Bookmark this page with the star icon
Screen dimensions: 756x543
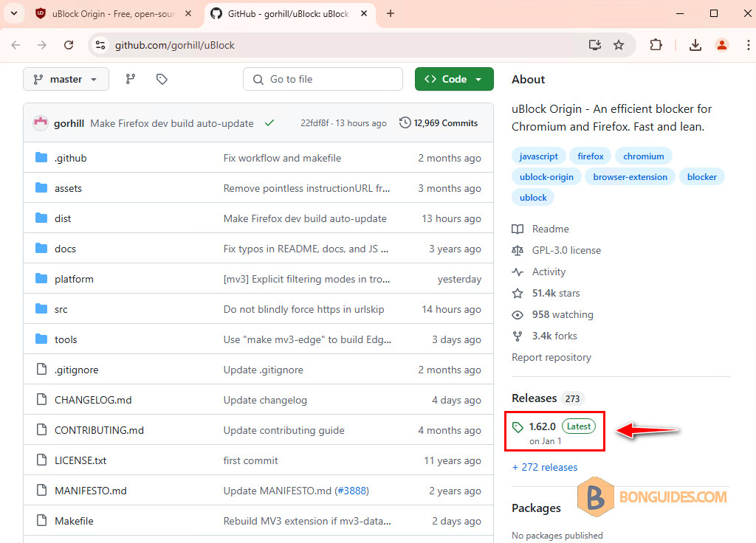[619, 45]
